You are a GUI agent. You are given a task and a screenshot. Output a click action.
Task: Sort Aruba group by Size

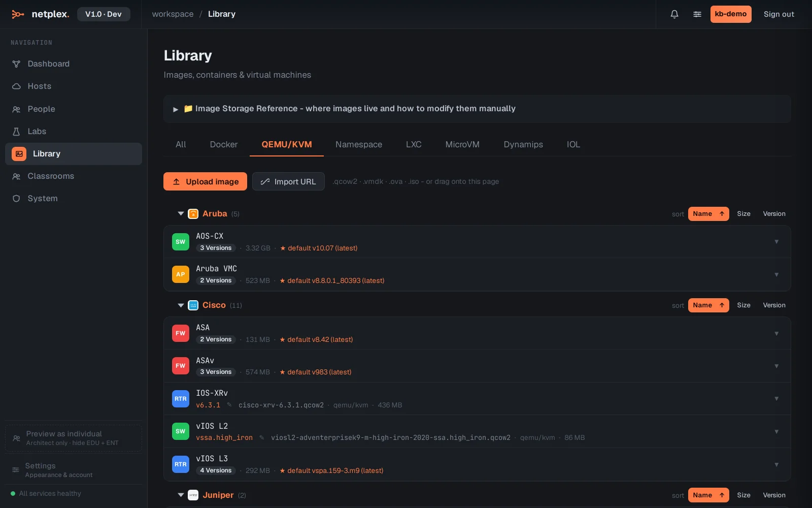tap(743, 214)
